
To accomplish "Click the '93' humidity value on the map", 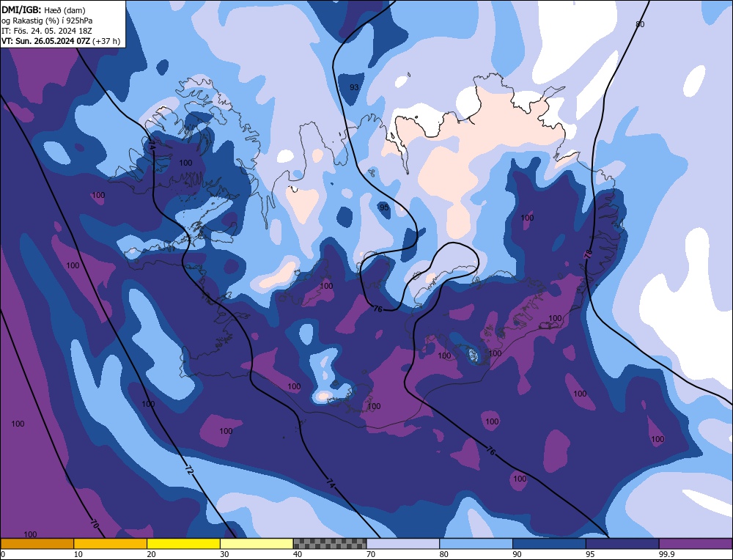I will pos(354,87).
